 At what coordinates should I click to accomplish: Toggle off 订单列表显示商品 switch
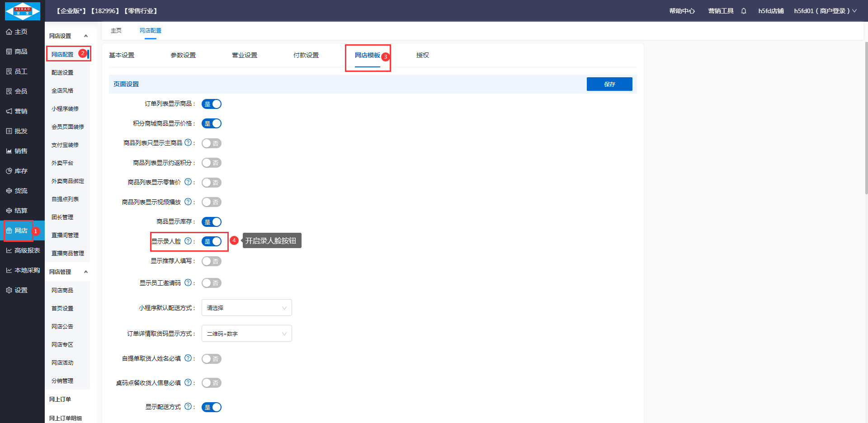pyautogui.click(x=212, y=104)
